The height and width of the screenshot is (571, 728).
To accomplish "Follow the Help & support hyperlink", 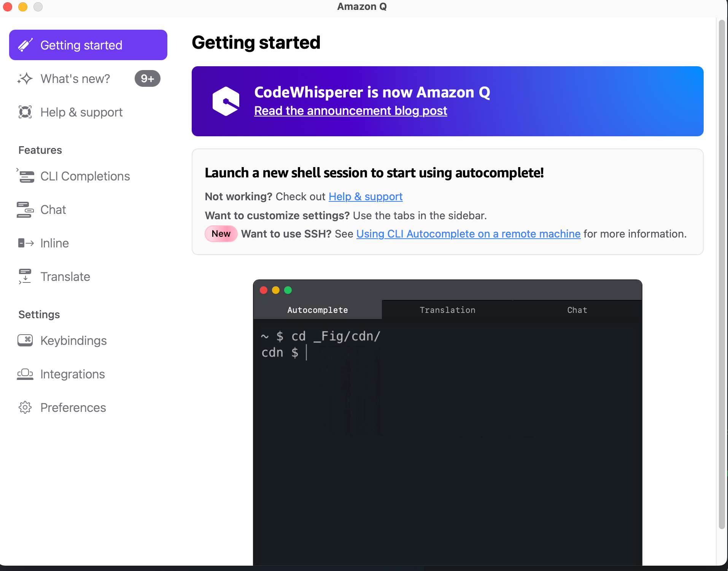I will click(366, 196).
